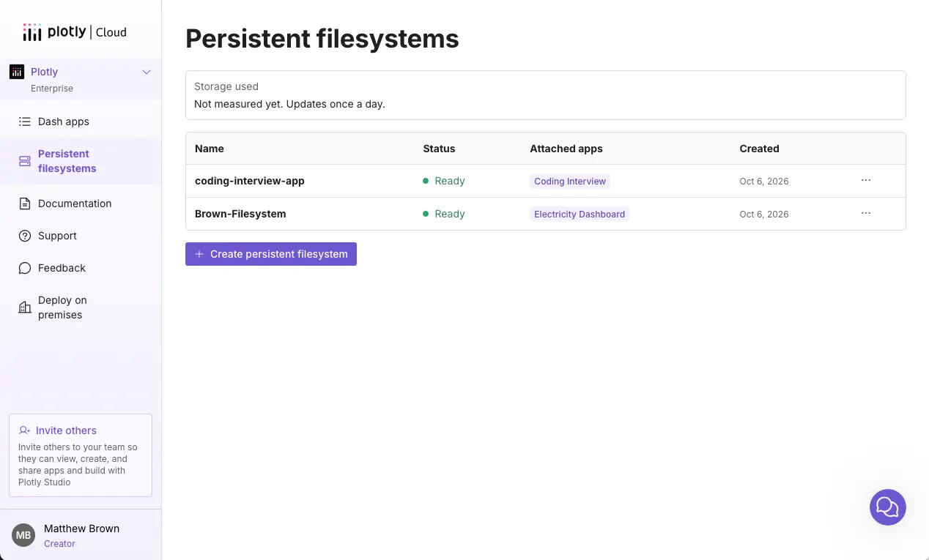The image size is (929, 560).
Task: Open more options for coding-interview-app row
Action: pos(866,180)
